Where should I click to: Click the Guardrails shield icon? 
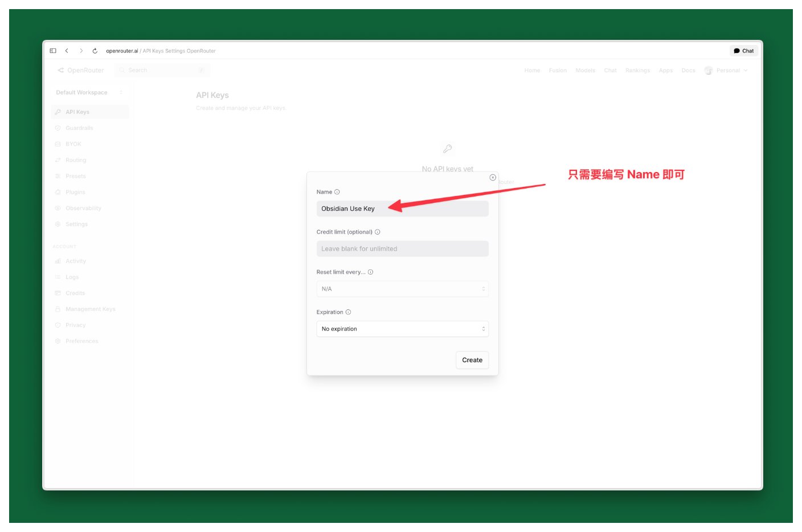(x=58, y=128)
